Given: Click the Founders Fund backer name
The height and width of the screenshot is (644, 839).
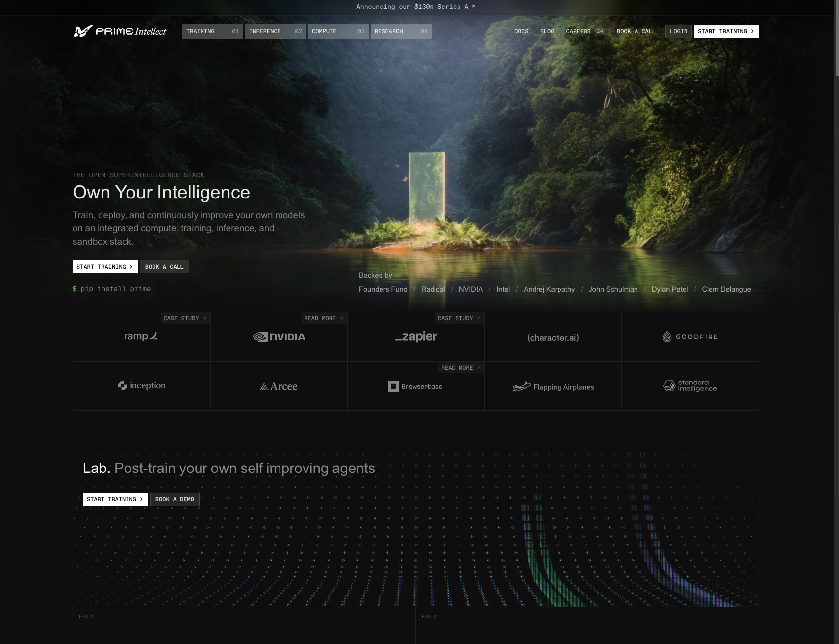Looking at the screenshot, I should coord(383,289).
